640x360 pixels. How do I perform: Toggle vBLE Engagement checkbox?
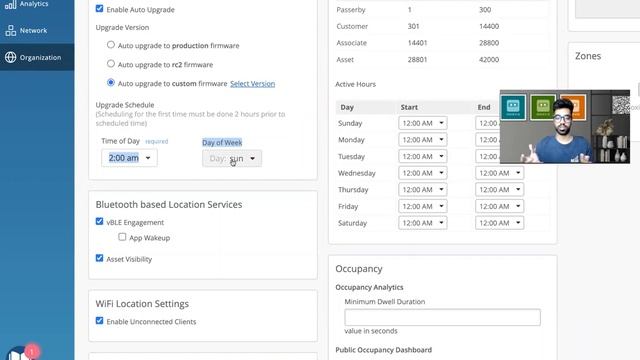tap(99, 221)
